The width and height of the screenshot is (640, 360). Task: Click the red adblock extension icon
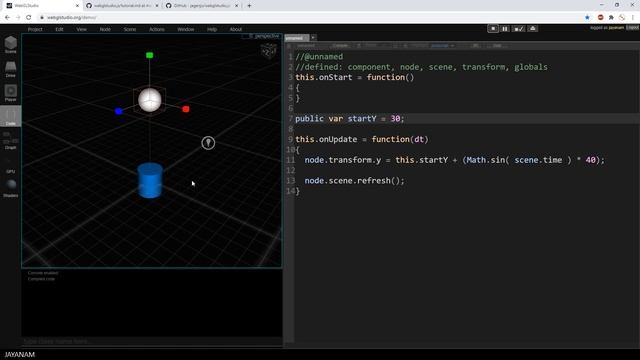tap(600, 18)
